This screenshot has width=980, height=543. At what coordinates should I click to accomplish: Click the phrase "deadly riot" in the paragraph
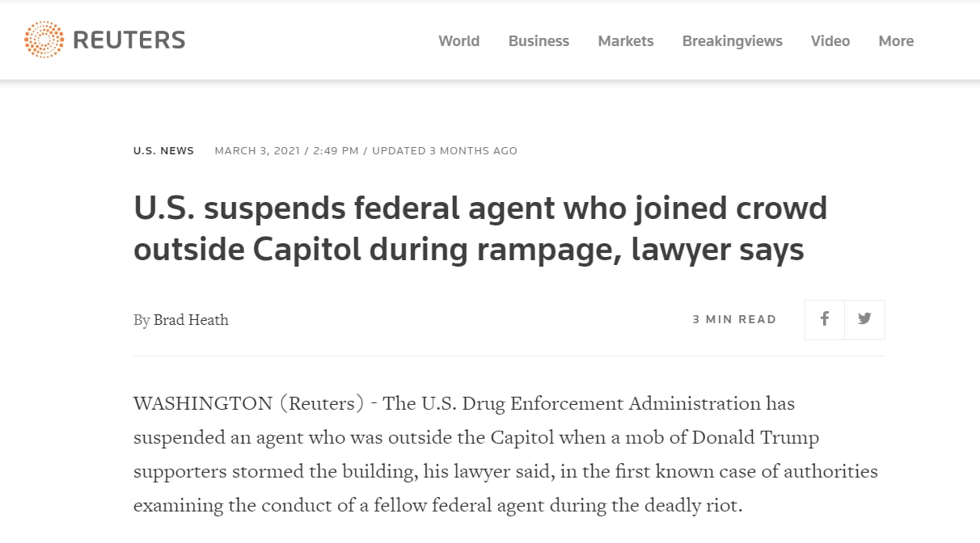point(692,507)
